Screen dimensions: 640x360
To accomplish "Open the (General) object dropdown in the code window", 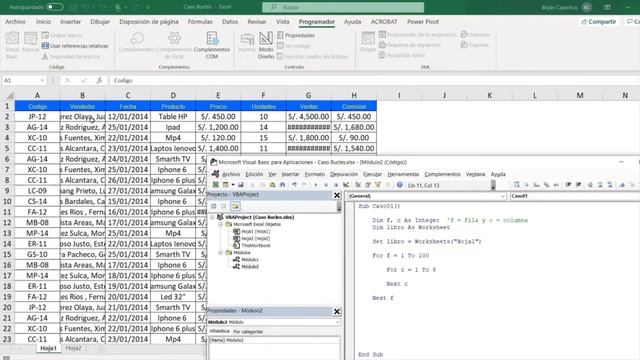I will [x=502, y=196].
